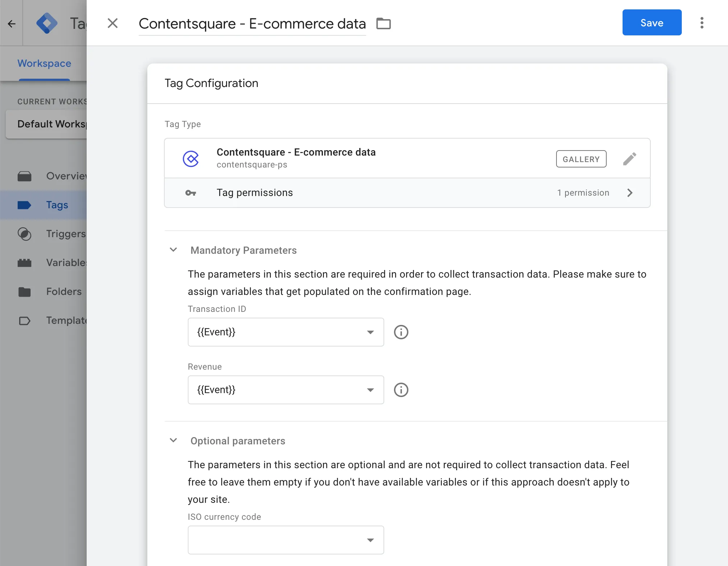
Task: Open the Revenue variable dropdown
Action: [x=286, y=390]
